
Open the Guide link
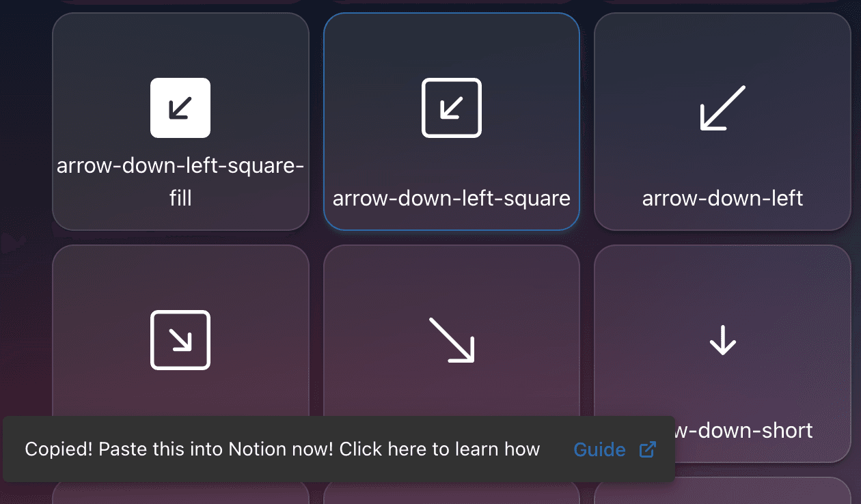click(x=599, y=449)
